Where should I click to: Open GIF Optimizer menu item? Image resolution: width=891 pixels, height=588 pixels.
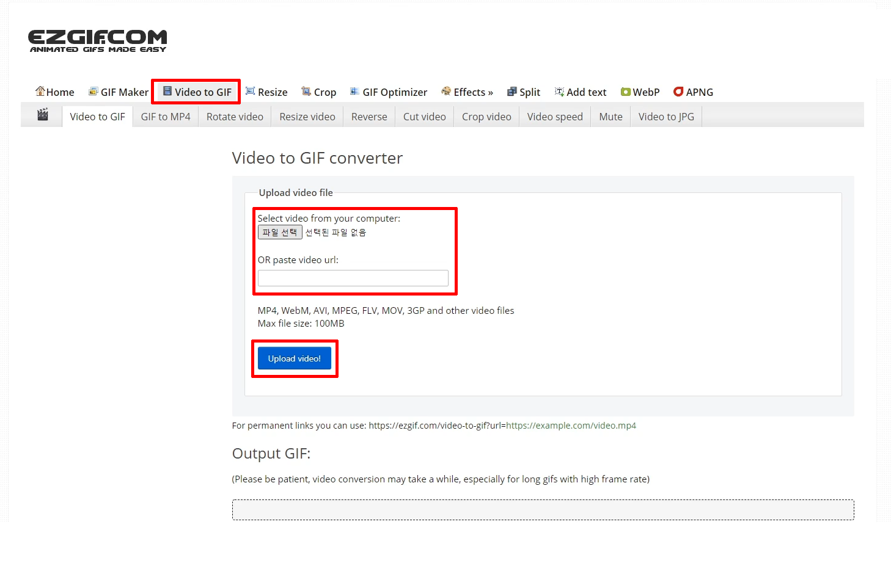click(x=389, y=92)
